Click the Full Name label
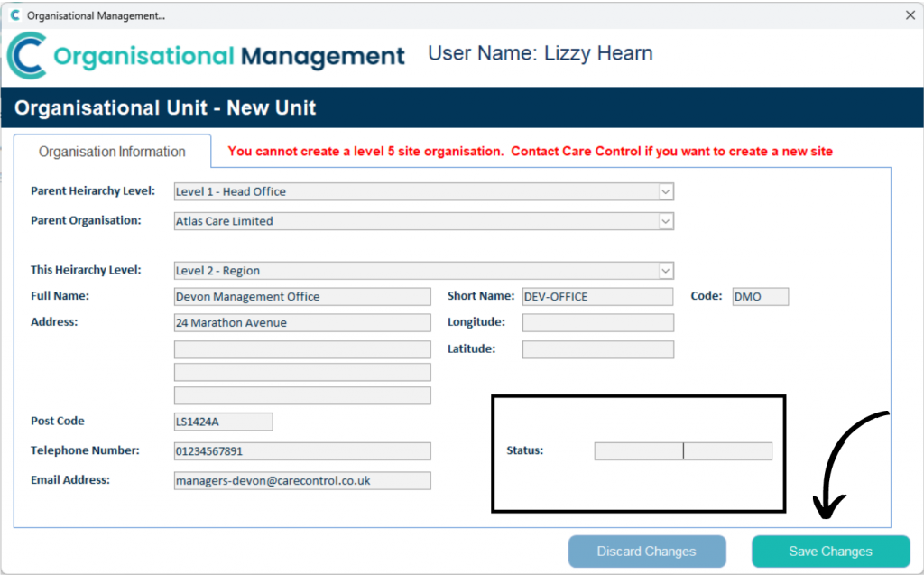This screenshot has height=575, width=924. 60,296
